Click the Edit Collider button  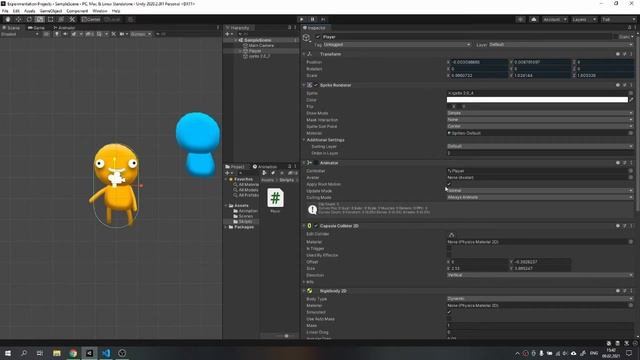[x=451, y=235]
